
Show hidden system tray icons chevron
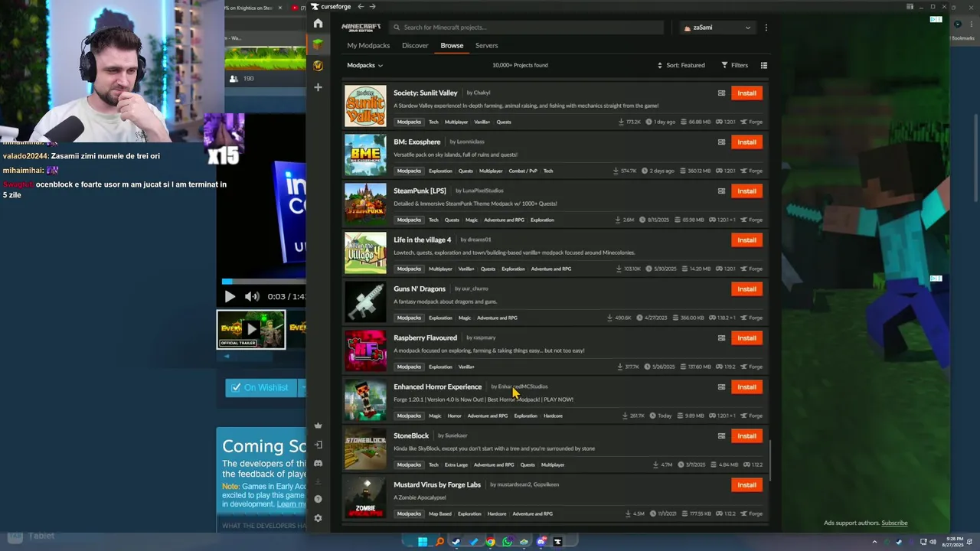(x=875, y=542)
